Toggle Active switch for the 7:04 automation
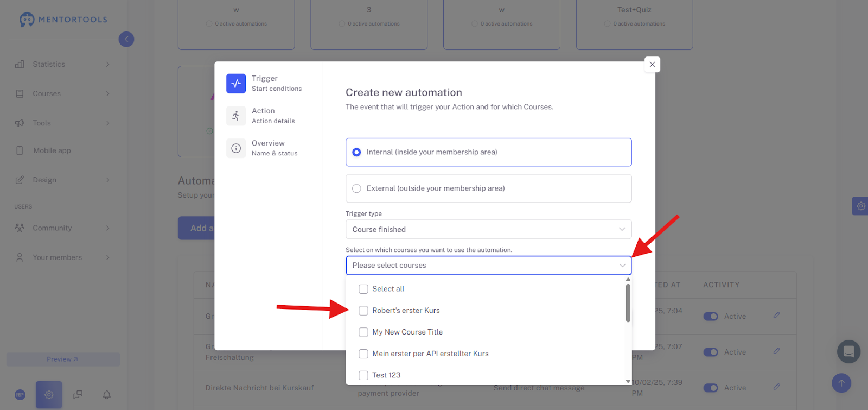This screenshot has width=868, height=410. pos(711,316)
